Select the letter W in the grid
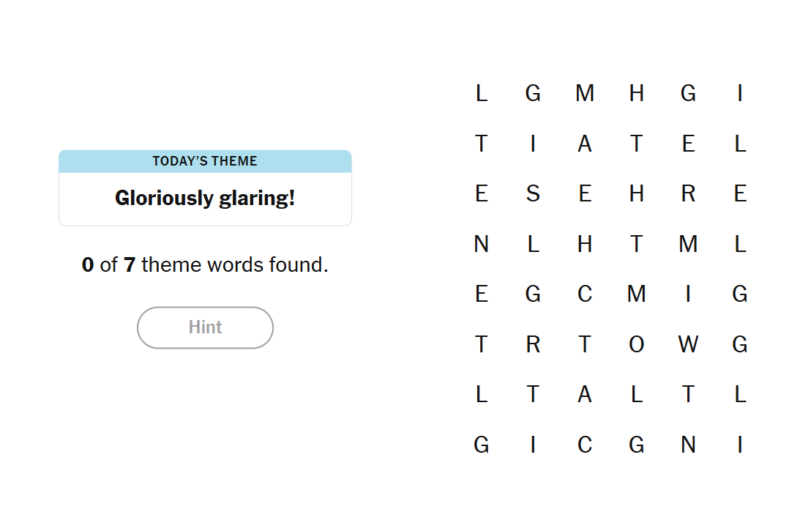This screenshot has height=523, width=800. [688, 345]
